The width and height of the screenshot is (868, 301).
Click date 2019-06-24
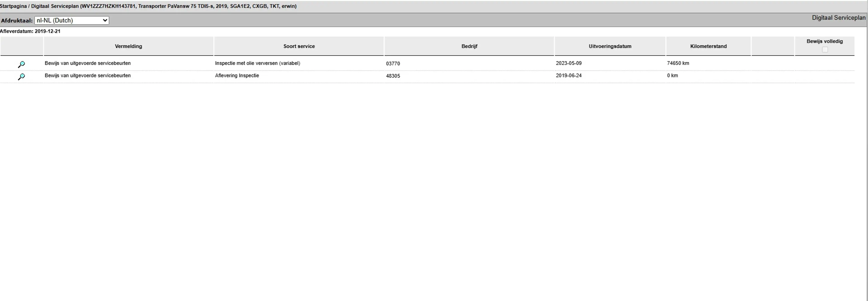click(x=568, y=75)
